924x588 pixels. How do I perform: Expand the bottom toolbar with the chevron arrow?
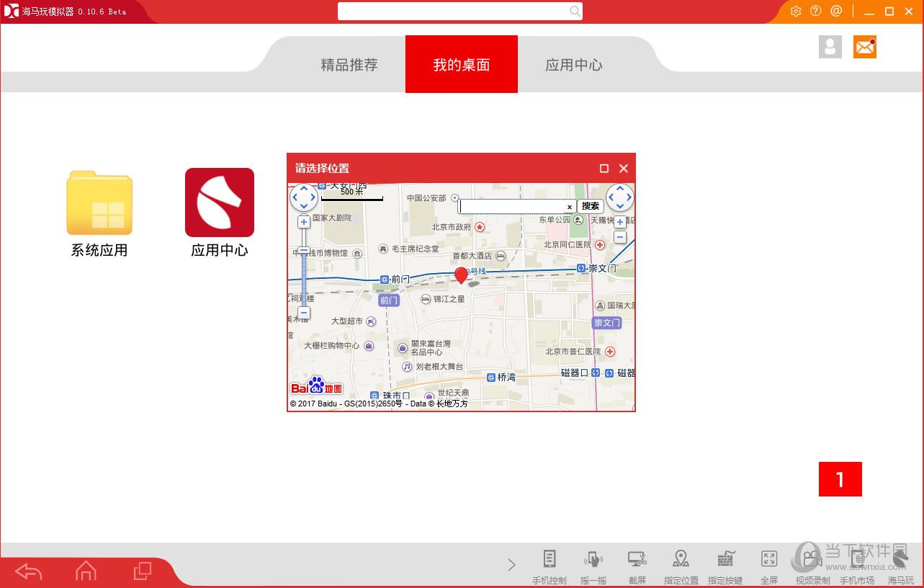(x=511, y=565)
